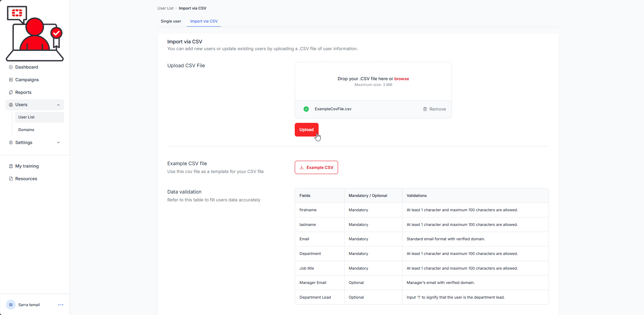Click the Campaigns icon in sidebar

pos(11,80)
